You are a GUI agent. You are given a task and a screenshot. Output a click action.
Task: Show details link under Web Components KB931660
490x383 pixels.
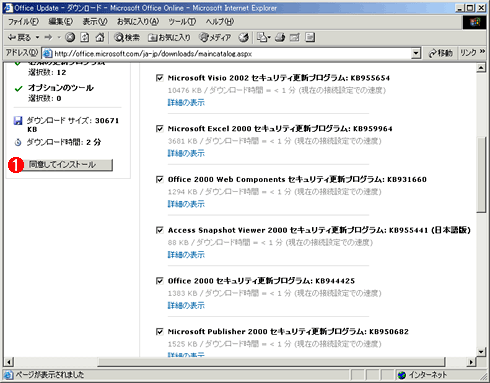coord(186,204)
